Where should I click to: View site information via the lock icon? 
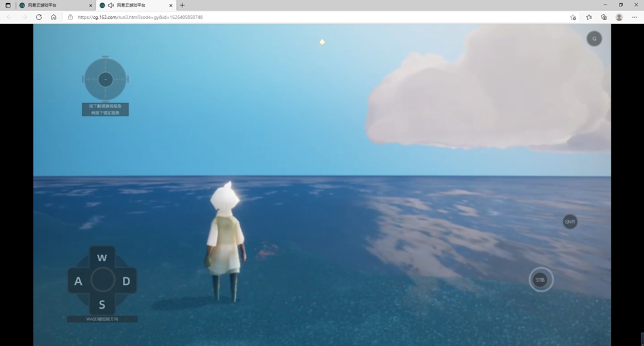coord(70,17)
